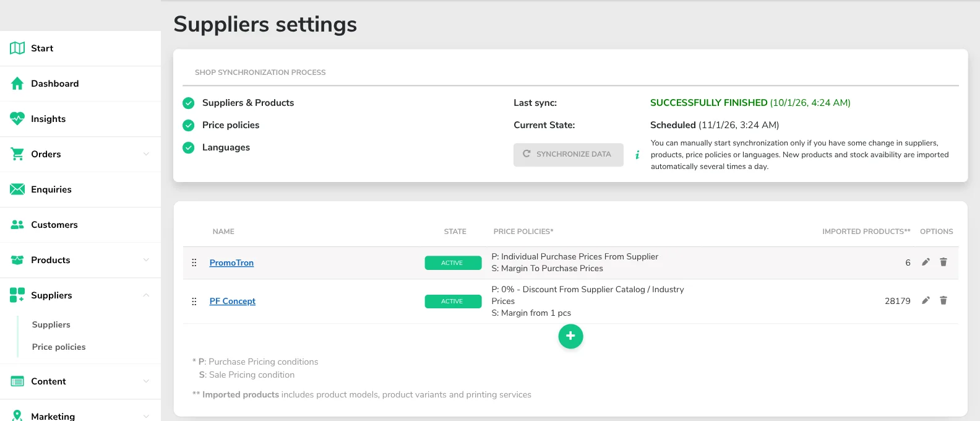
Task: Click the PRICE POLICIES column header
Action: (523, 232)
